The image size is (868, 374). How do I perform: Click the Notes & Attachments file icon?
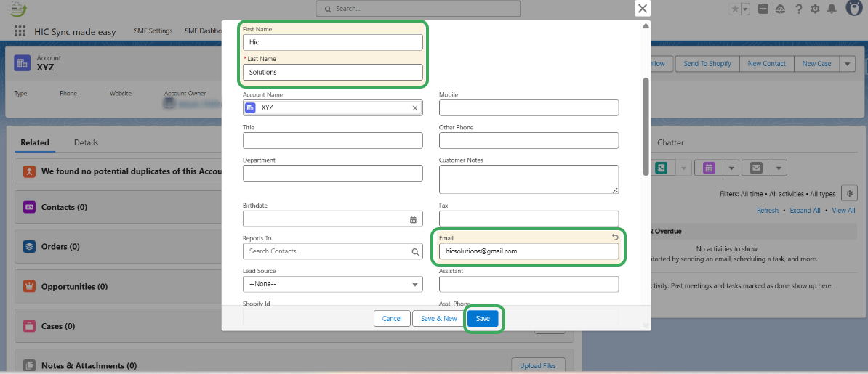coord(29,366)
